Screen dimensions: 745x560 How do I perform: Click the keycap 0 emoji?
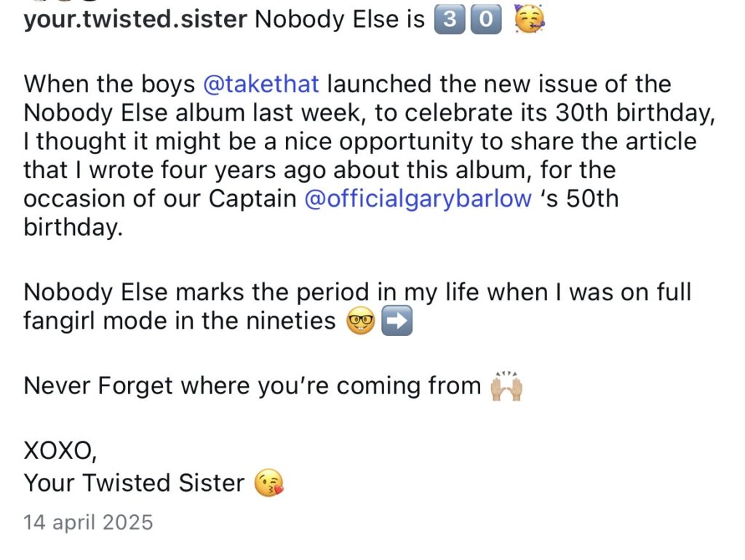click(x=485, y=20)
